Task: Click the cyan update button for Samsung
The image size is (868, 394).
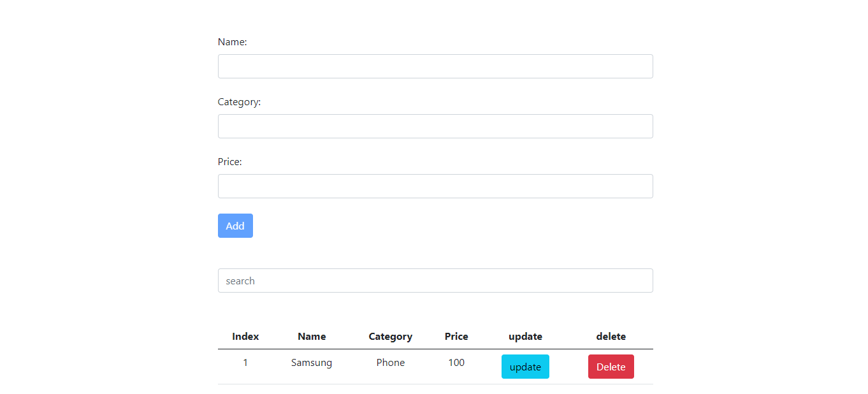Action: pos(525,367)
